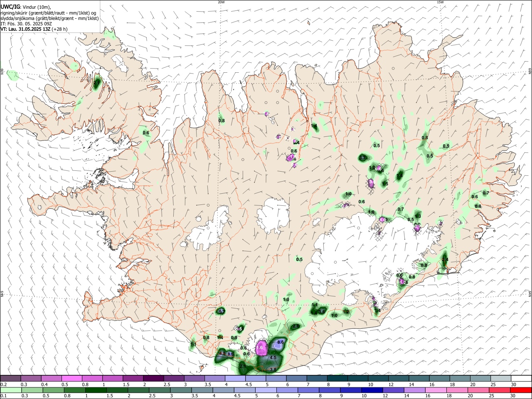This screenshot has width=532, height=399.
Task: Select the light pink 16 swatch in the bottom row
Action: (436, 390)
